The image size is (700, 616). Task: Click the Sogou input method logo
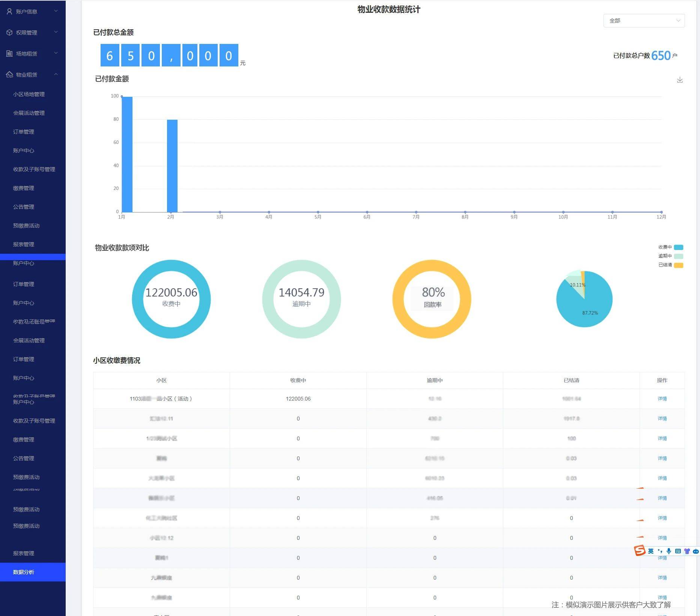click(x=640, y=551)
